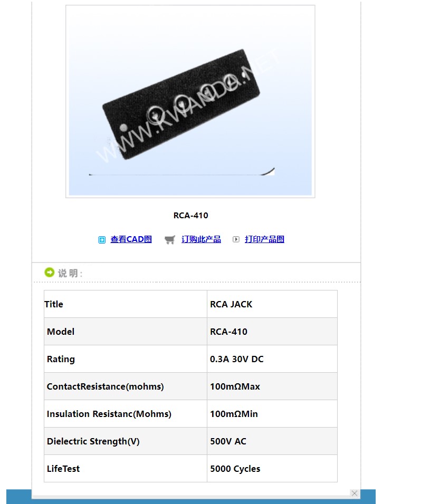Click the green arrow description icon
This screenshot has height=504, width=430.
tap(50, 272)
